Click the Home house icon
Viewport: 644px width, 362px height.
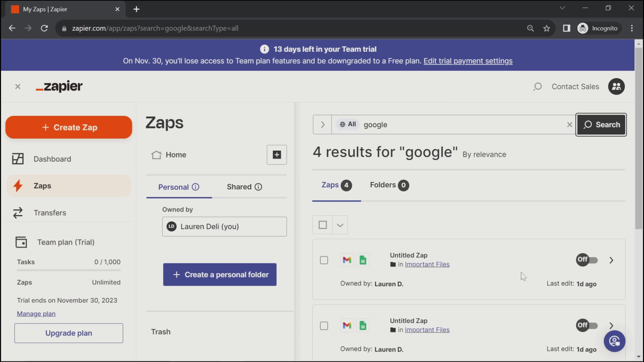[156, 155]
